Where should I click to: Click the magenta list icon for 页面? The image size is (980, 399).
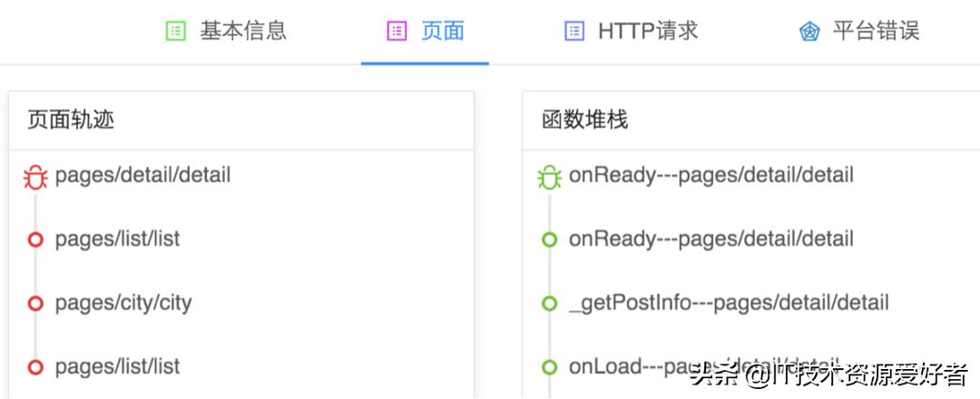pyautogui.click(x=397, y=31)
